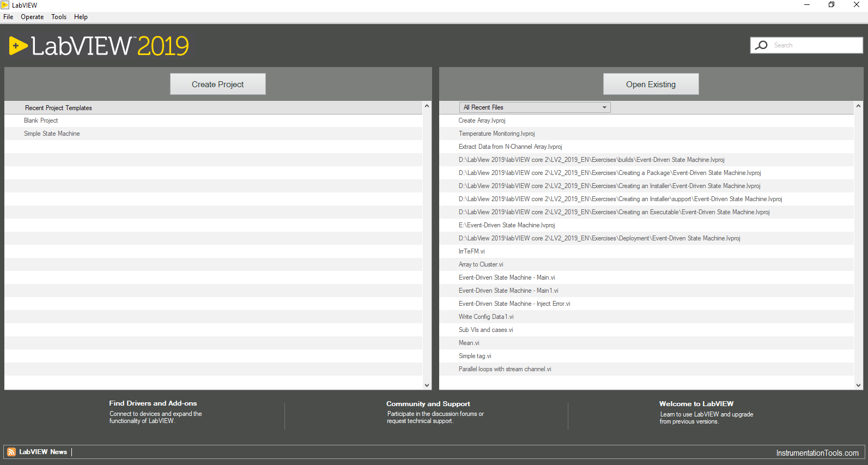Open Write Config Data1.vi
The width and height of the screenshot is (868, 465).
486,317
